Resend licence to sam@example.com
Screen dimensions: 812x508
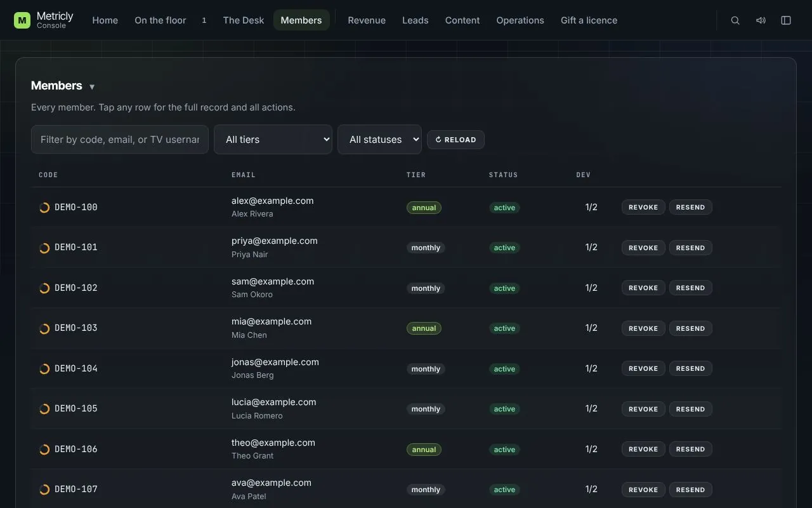(691, 288)
